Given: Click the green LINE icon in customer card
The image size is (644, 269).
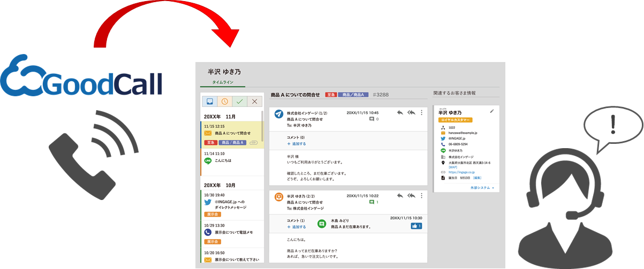Looking at the screenshot, I should pos(443,151).
